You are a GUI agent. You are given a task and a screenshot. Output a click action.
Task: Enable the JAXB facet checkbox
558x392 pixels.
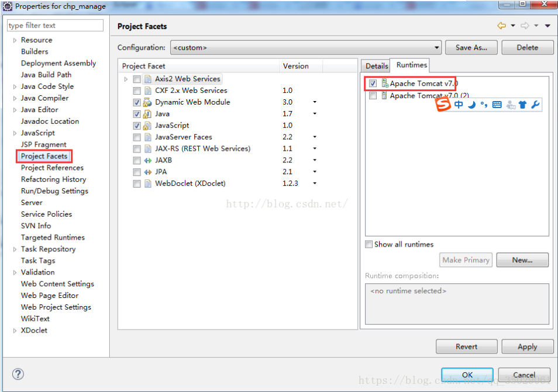coord(137,161)
